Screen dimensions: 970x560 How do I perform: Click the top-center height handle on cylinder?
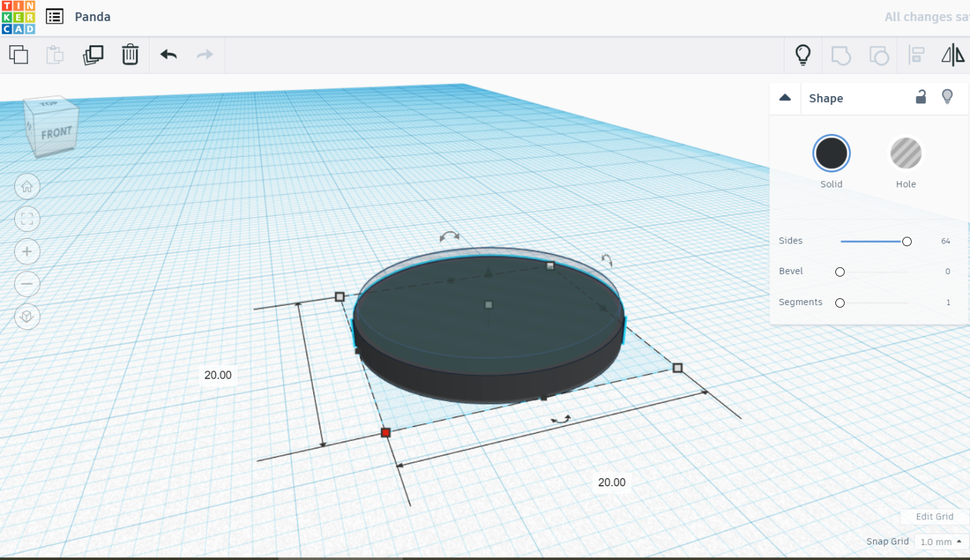[x=489, y=305]
